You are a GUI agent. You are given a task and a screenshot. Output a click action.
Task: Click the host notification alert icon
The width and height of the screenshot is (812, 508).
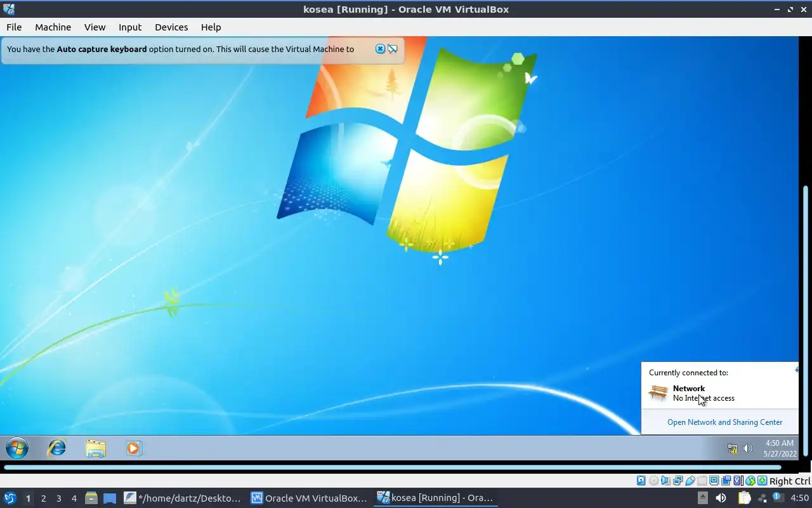[778, 497]
